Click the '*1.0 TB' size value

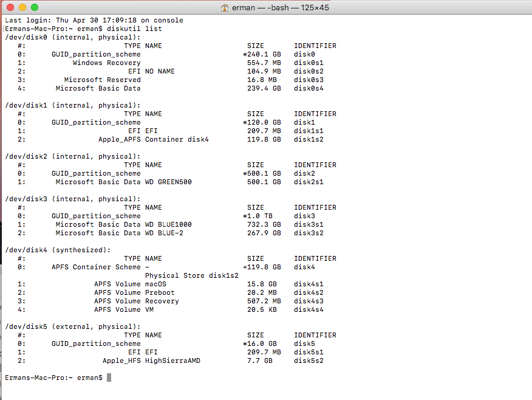[258, 216]
